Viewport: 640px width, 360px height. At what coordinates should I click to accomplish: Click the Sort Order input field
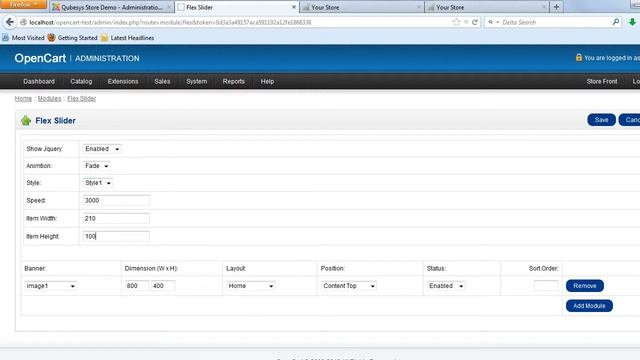[546, 285]
